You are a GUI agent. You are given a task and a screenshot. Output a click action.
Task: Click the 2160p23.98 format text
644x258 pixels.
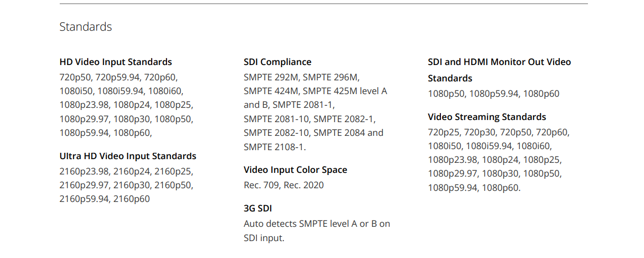[x=84, y=171]
